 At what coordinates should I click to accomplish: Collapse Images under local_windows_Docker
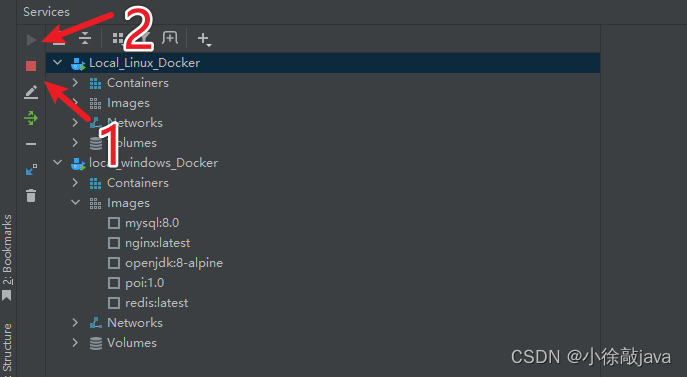tap(75, 203)
